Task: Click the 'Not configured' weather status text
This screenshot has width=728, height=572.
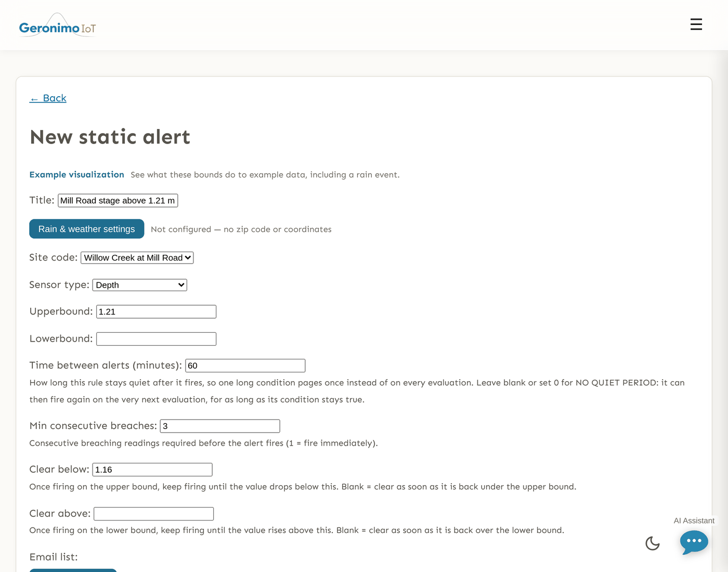Action: click(x=241, y=229)
